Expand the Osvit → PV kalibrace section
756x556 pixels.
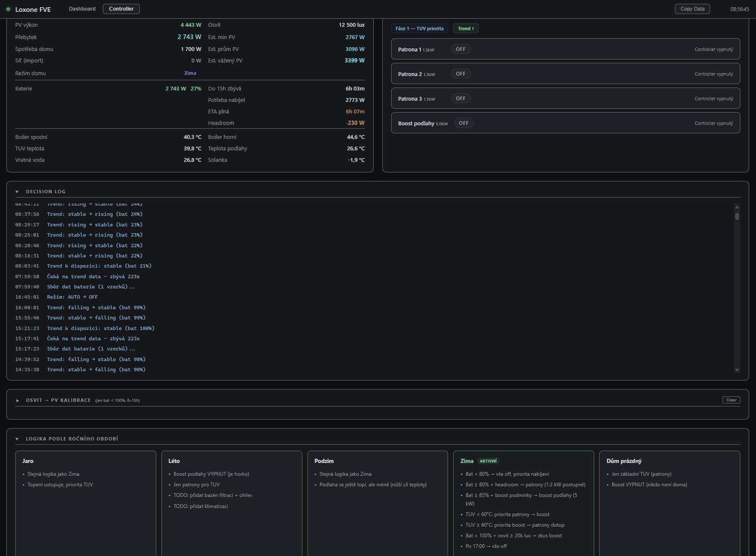(x=18, y=401)
